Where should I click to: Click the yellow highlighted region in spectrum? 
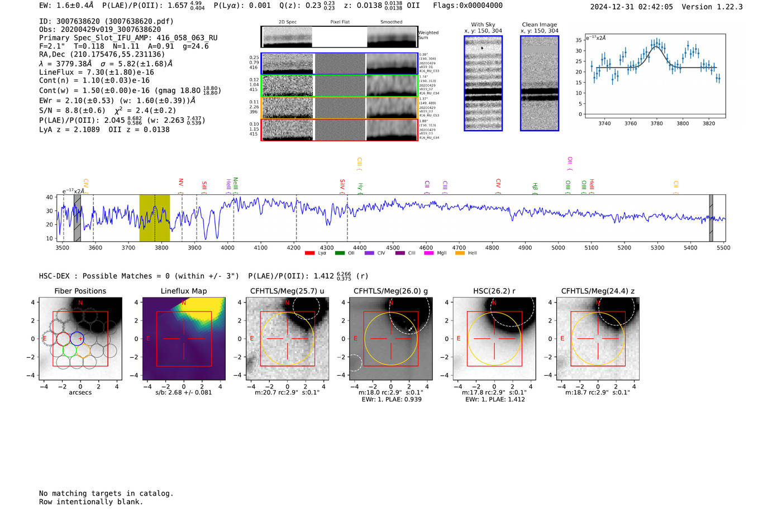tap(155, 218)
